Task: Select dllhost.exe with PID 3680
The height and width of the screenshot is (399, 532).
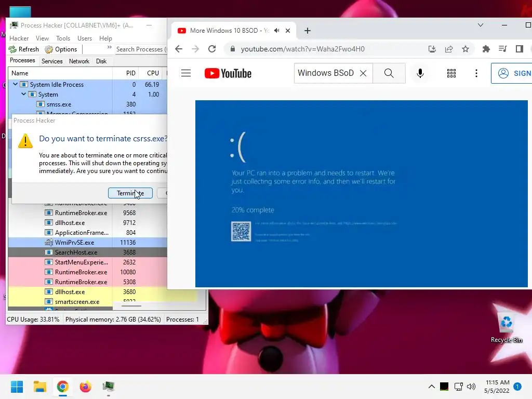Action: coord(87,291)
